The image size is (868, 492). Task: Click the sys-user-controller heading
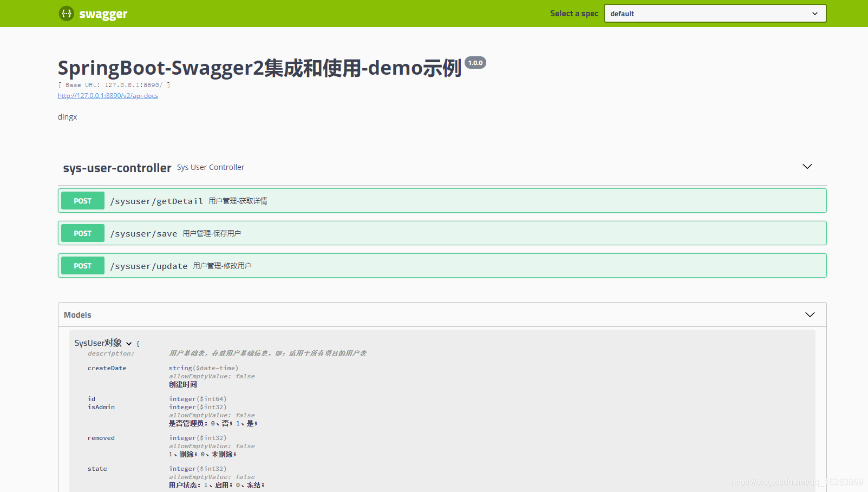117,168
